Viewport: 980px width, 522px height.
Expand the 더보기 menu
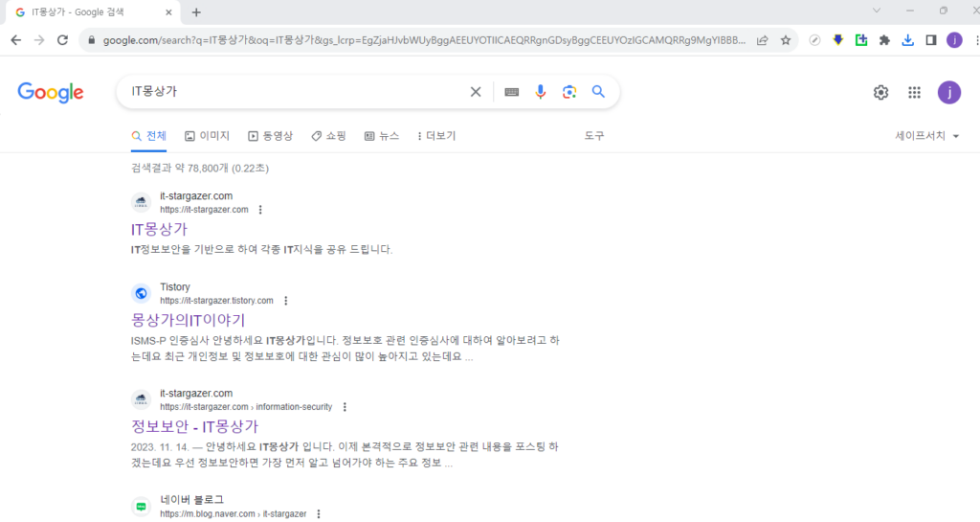point(436,136)
